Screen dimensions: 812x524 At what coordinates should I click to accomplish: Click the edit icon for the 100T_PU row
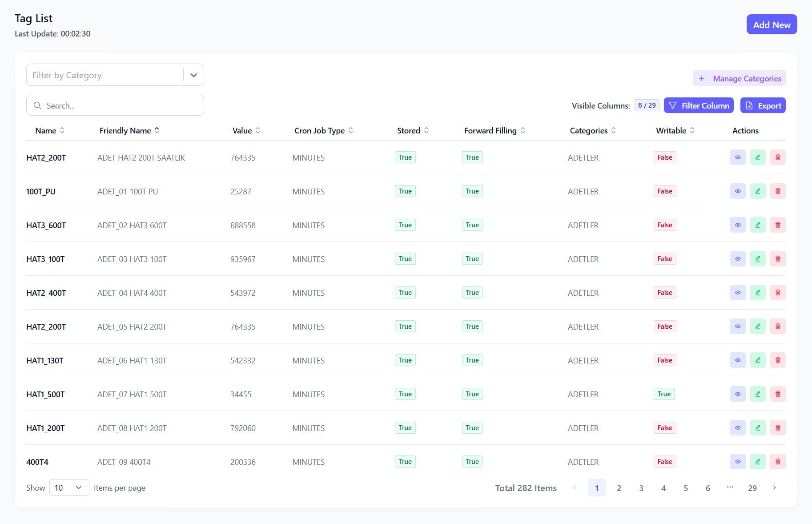coord(758,191)
